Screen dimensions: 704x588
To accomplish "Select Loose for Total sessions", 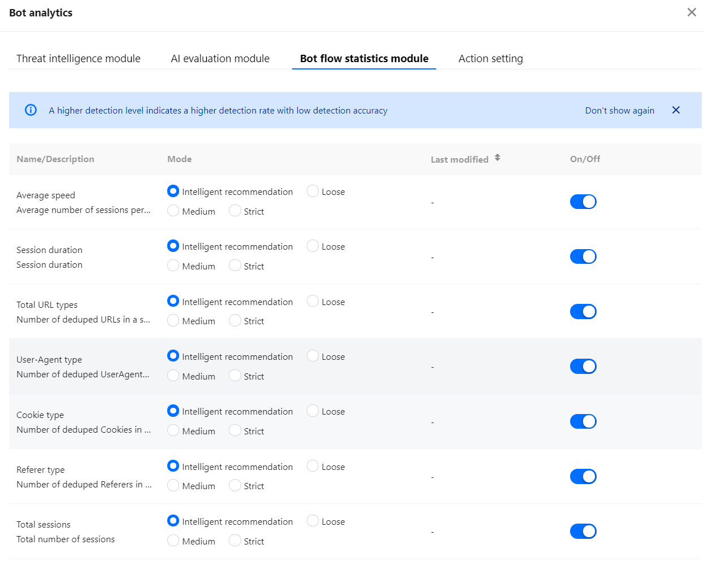I will click(313, 521).
